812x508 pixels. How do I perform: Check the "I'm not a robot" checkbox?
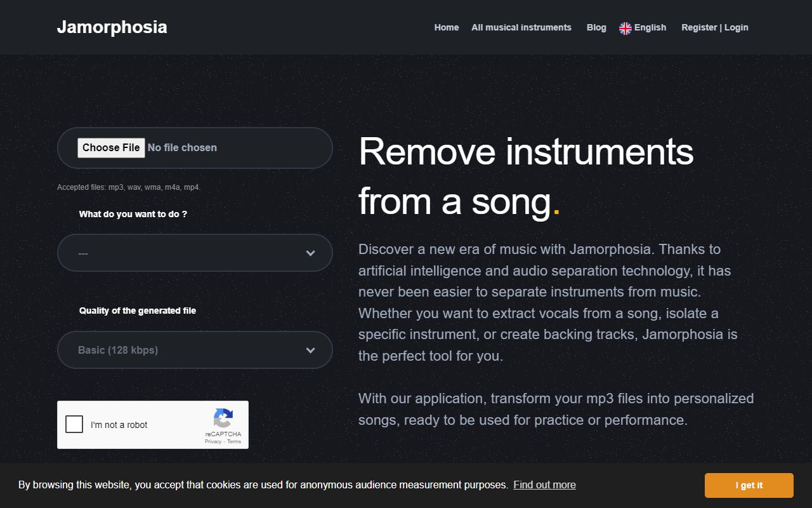(x=74, y=424)
